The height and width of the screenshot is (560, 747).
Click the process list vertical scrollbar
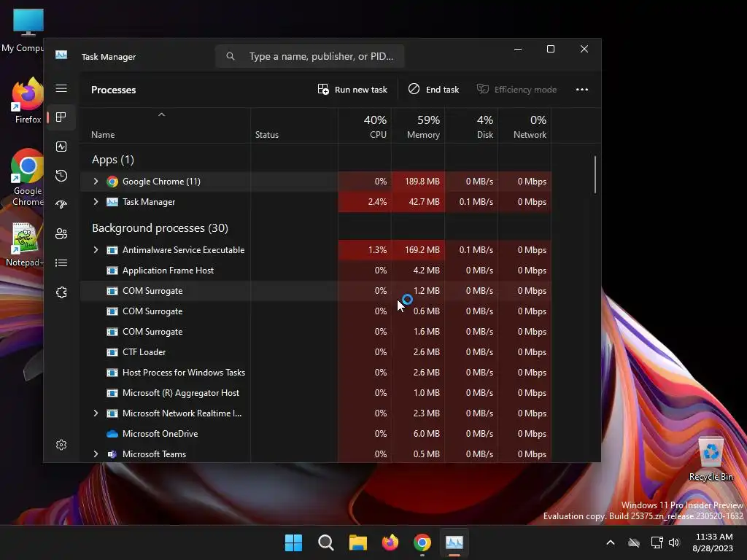pyautogui.click(x=595, y=174)
